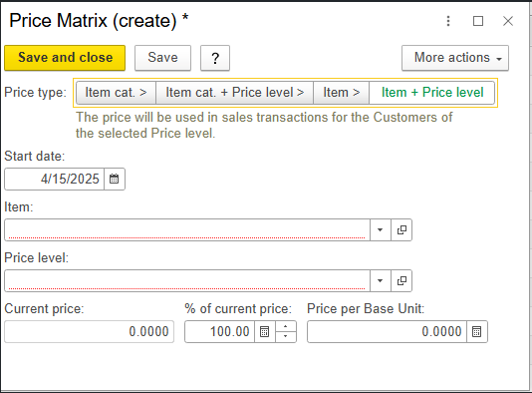This screenshot has height=393, width=532.
Task: Expand the Price level dropdown list
Action: click(x=380, y=281)
